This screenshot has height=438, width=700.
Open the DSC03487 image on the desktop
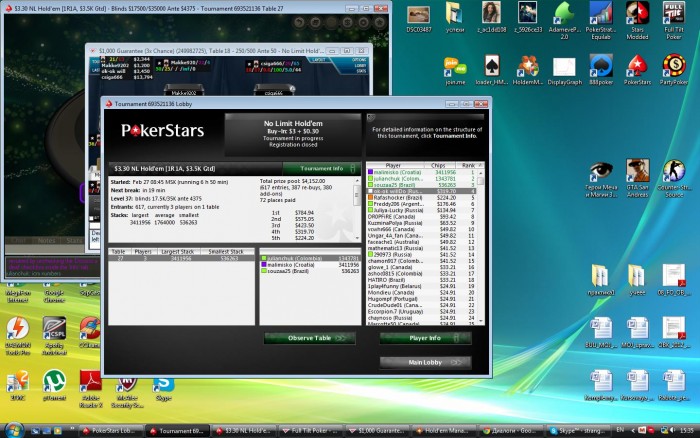419,19
